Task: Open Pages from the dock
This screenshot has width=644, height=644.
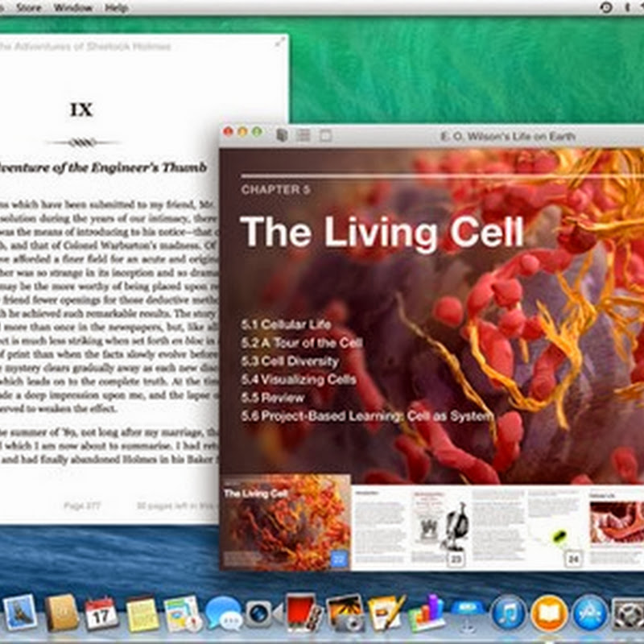Action: pyautogui.click(x=386, y=613)
